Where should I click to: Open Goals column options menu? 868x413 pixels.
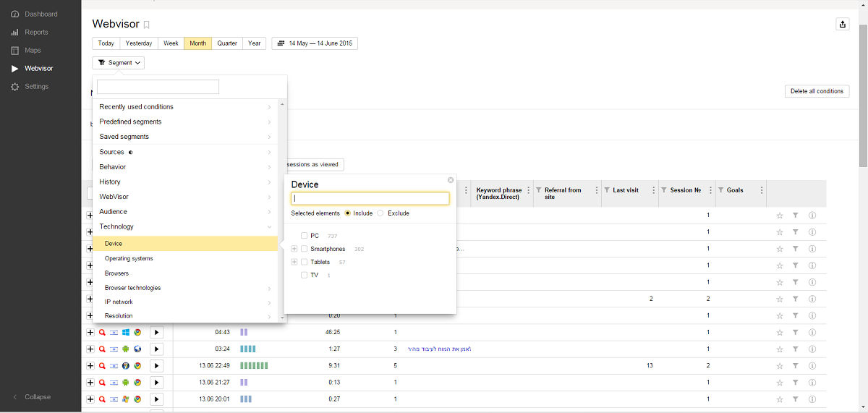(761, 190)
